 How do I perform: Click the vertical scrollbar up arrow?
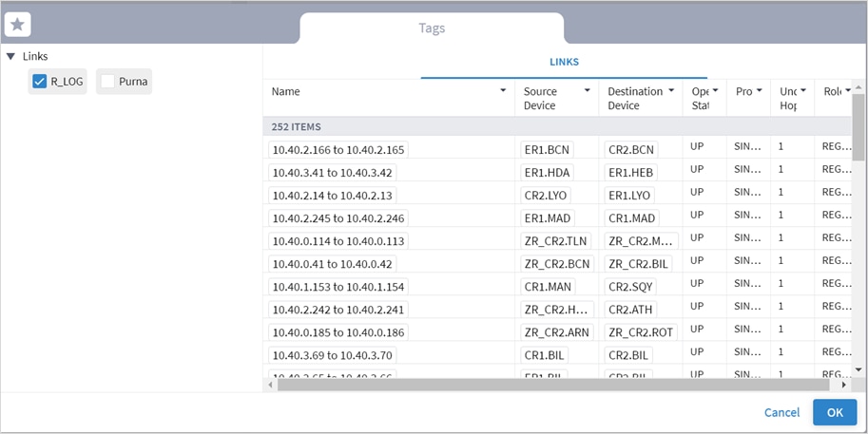tap(858, 87)
